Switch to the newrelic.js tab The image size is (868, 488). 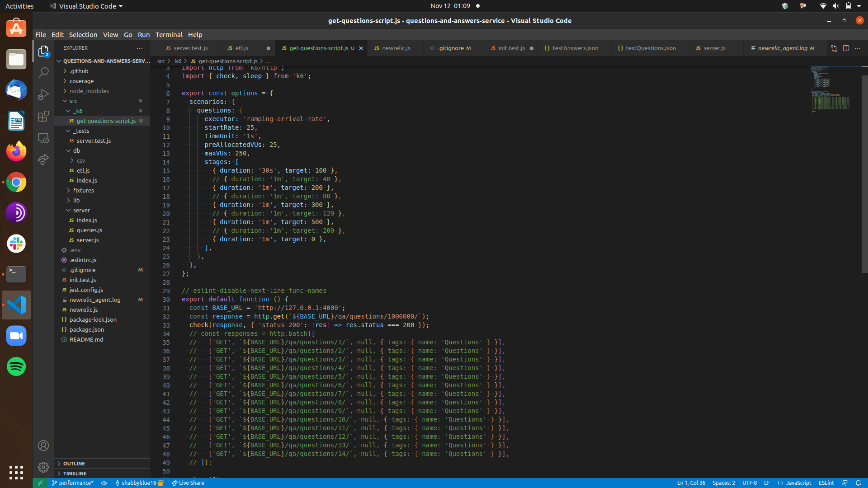click(395, 48)
